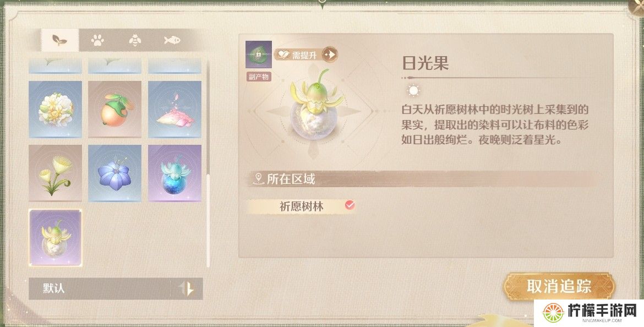Switch to the plants category tab
This screenshot has height=327, width=644.
60,40
